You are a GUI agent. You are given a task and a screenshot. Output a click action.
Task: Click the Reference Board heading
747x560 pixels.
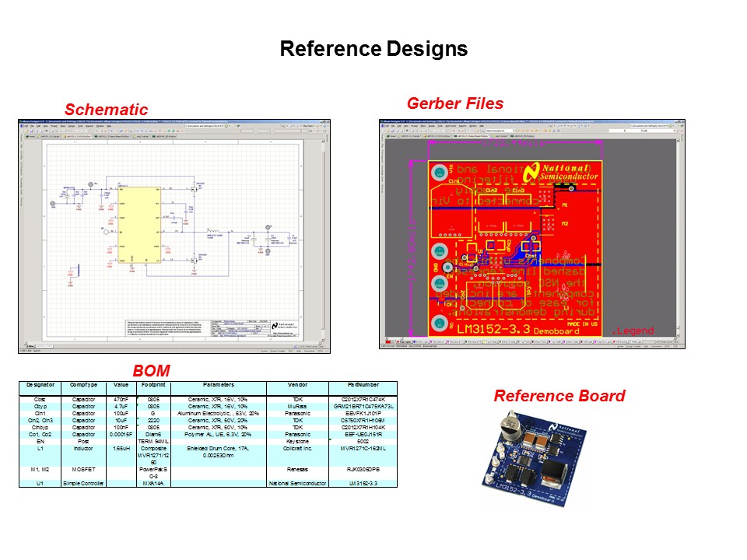click(x=559, y=396)
